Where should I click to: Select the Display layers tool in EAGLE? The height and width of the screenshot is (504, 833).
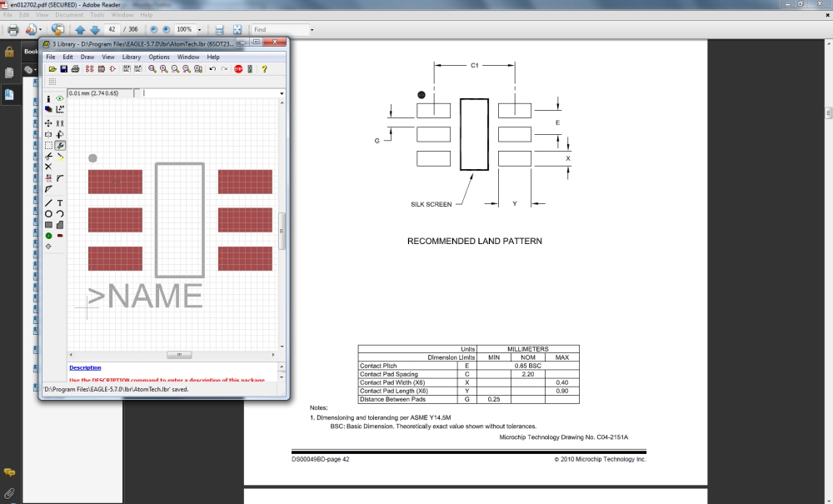pyautogui.click(x=48, y=109)
